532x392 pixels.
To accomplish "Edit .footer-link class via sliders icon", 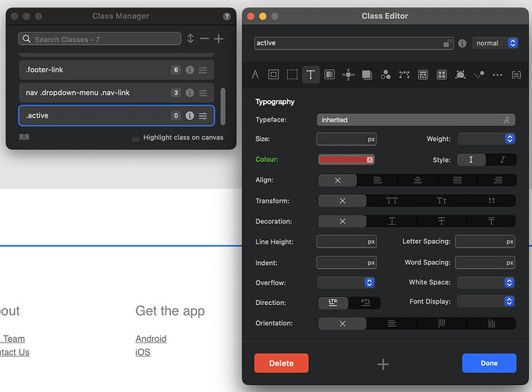I will pos(203,70).
